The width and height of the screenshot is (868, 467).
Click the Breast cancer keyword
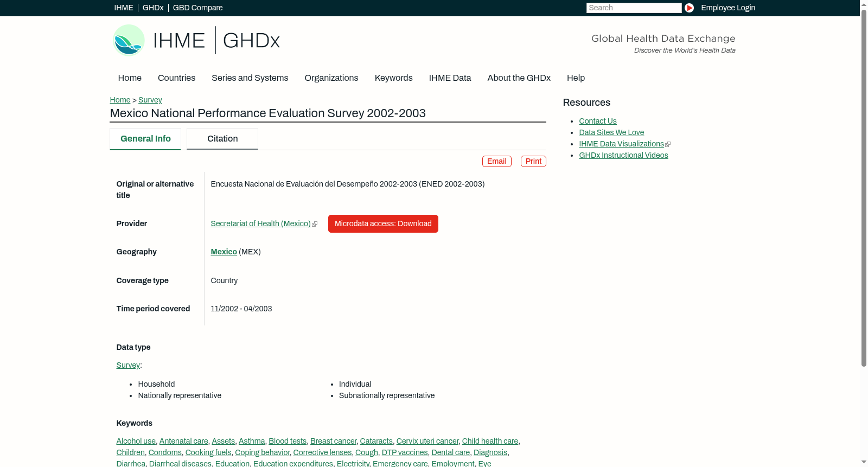click(x=333, y=441)
